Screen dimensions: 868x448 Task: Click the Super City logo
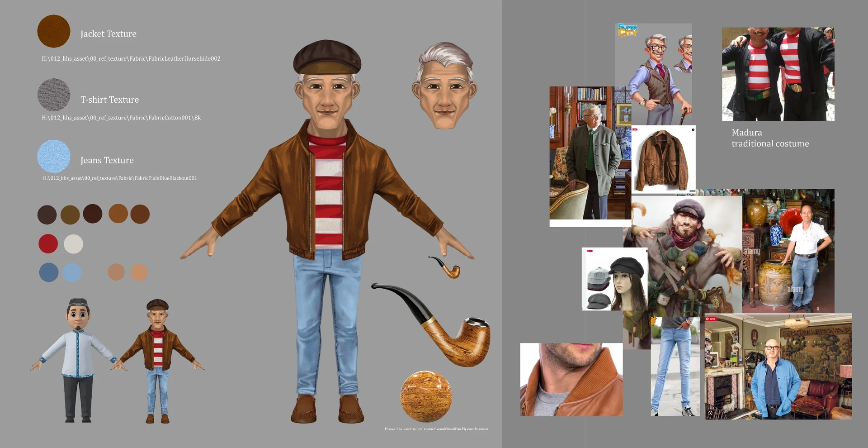[x=627, y=30]
